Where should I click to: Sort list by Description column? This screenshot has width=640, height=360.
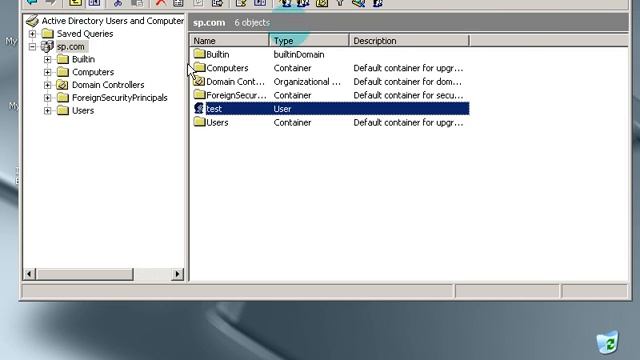point(409,41)
